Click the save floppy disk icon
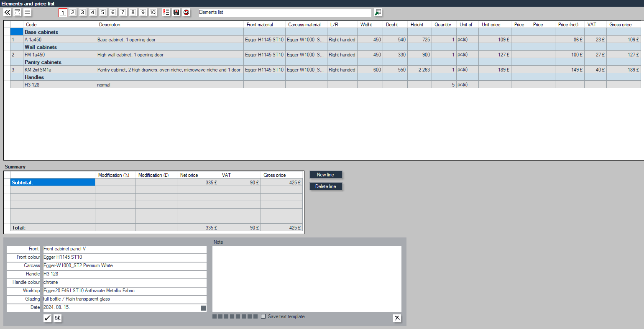The width and height of the screenshot is (644, 329). click(x=176, y=13)
